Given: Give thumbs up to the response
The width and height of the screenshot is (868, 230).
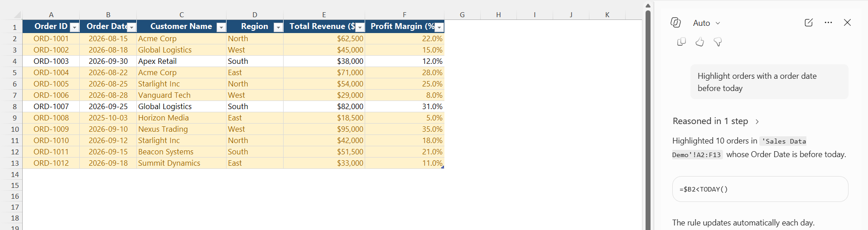Looking at the screenshot, I should coord(700,42).
